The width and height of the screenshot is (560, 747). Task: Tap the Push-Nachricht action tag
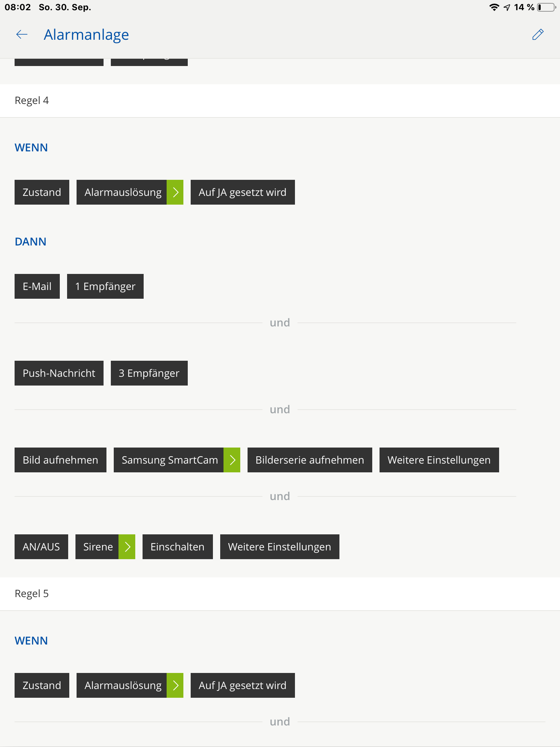pos(59,373)
